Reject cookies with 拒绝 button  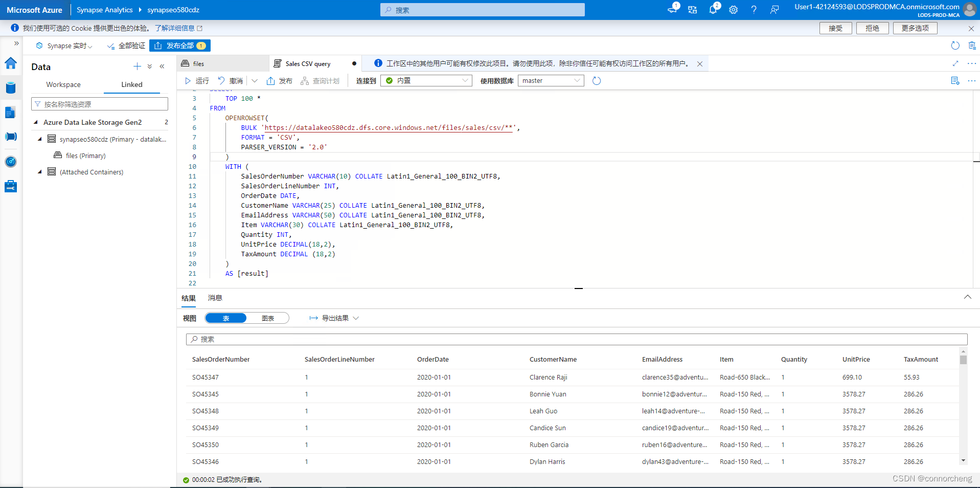873,28
